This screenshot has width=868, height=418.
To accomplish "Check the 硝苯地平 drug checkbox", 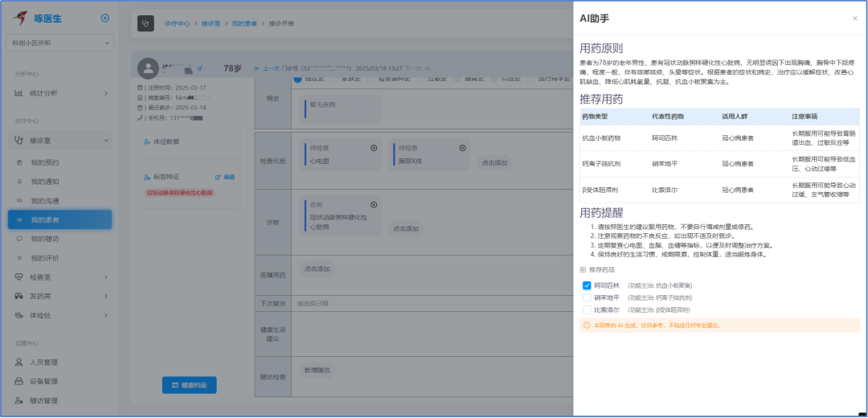I will pos(587,297).
